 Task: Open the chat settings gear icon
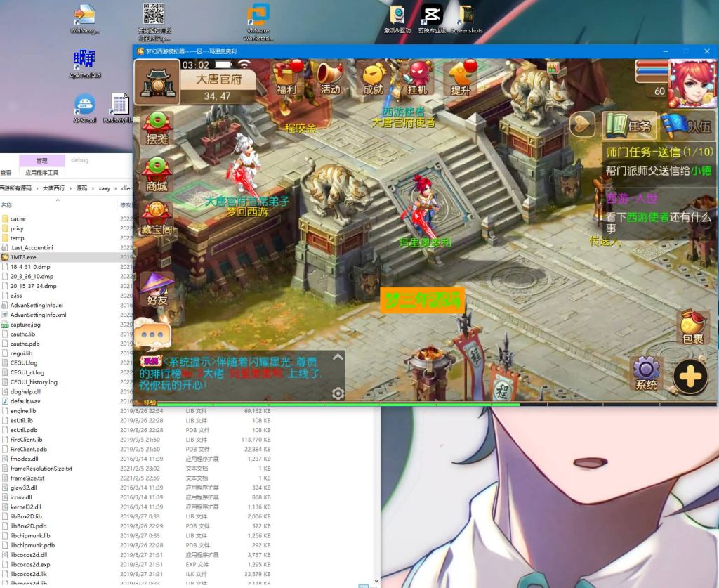338,393
